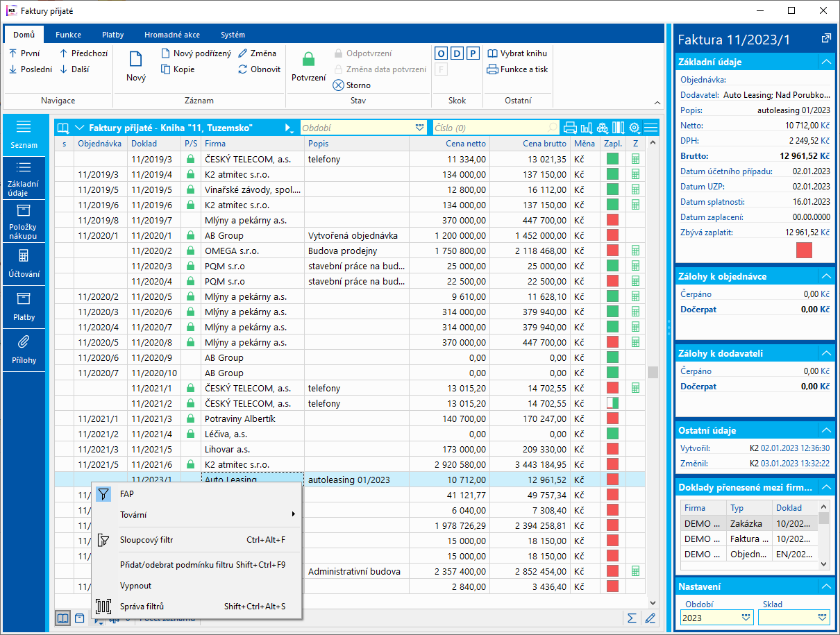Toggle the book view button in status bar
Image resolution: width=840 pixels, height=635 pixels.
coord(63,618)
